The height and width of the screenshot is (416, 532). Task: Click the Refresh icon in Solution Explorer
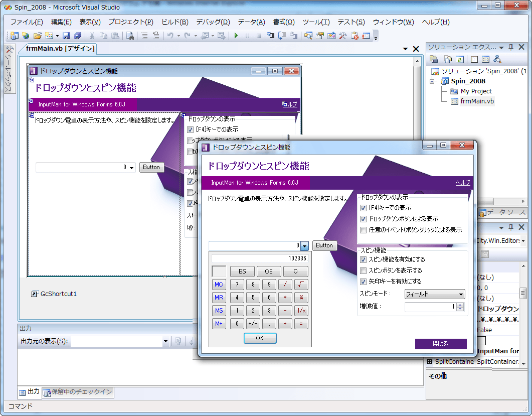460,59
